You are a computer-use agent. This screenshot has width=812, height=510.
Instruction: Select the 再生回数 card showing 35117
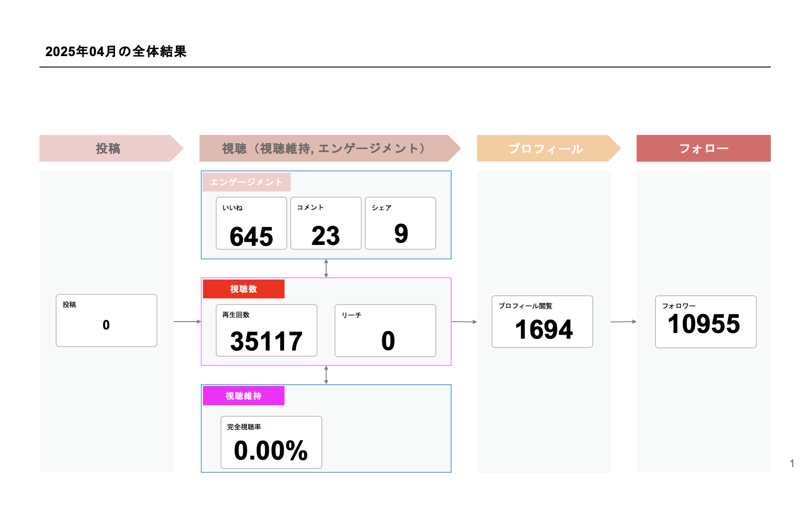(266, 330)
